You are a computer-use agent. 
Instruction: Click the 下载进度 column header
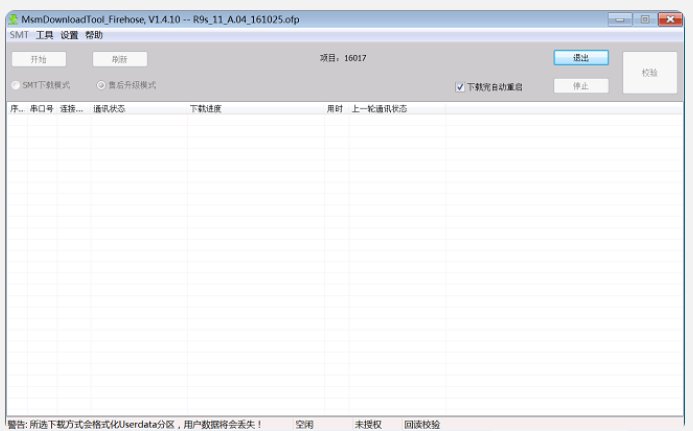coord(255,109)
